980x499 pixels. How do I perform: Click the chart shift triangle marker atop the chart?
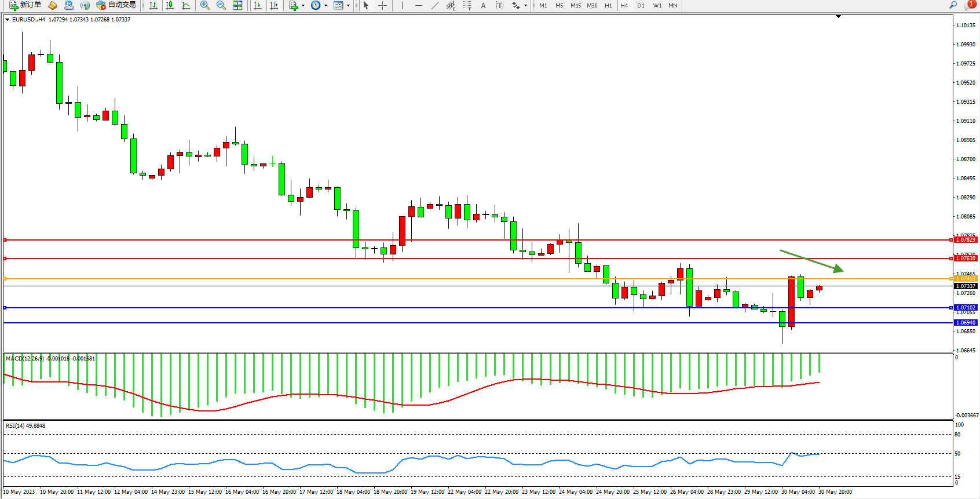coord(838,17)
